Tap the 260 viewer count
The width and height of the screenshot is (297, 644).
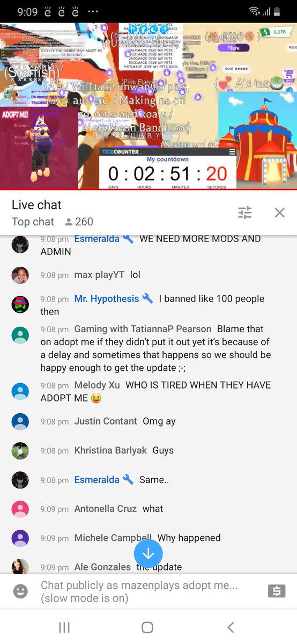point(79,222)
